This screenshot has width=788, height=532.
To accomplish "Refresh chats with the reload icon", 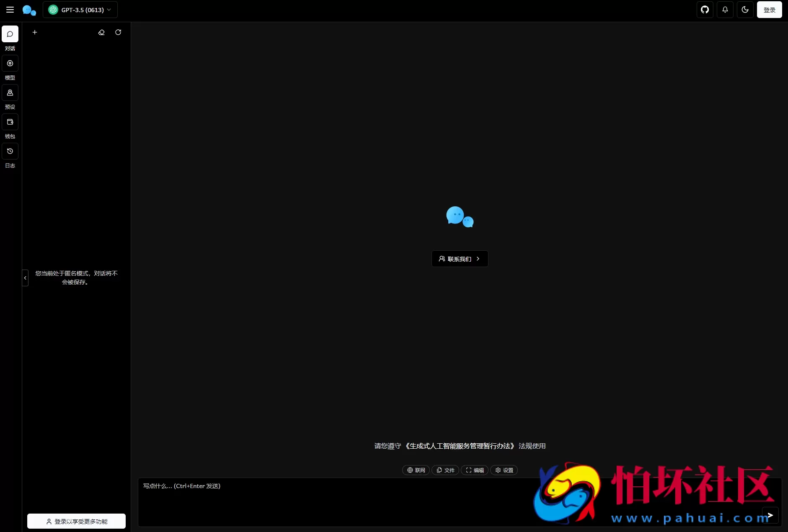I will click(118, 32).
